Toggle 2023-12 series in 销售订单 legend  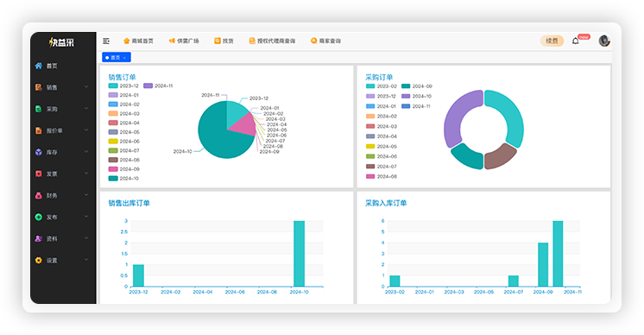(123, 85)
